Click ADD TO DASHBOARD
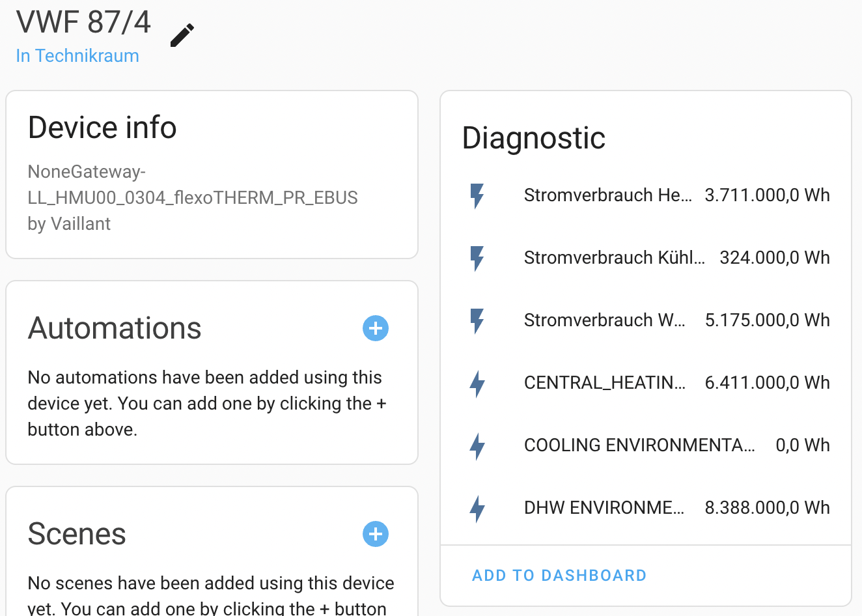The width and height of the screenshot is (862, 616). (559, 575)
